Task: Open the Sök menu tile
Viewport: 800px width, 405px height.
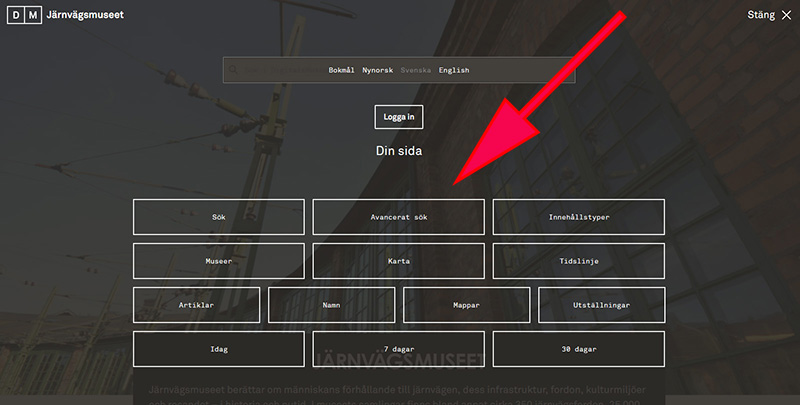Action: pyautogui.click(x=219, y=217)
